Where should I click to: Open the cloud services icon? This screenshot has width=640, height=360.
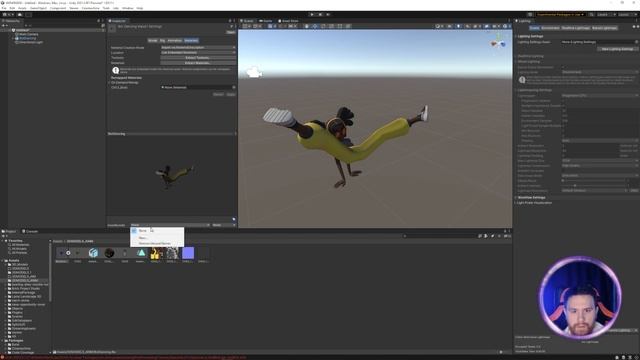pos(20,14)
